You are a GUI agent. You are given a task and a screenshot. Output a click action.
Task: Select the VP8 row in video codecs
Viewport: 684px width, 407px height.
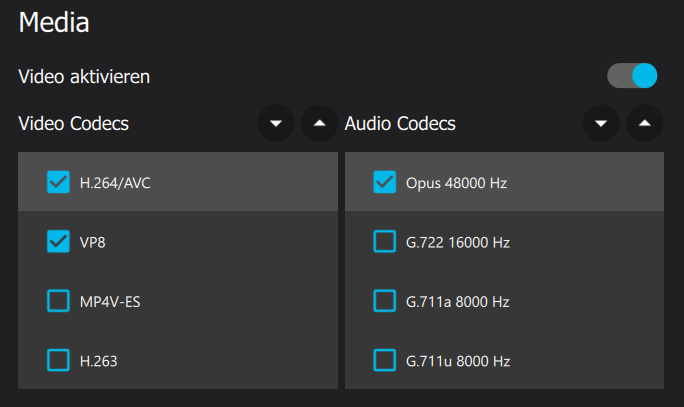[x=178, y=241]
